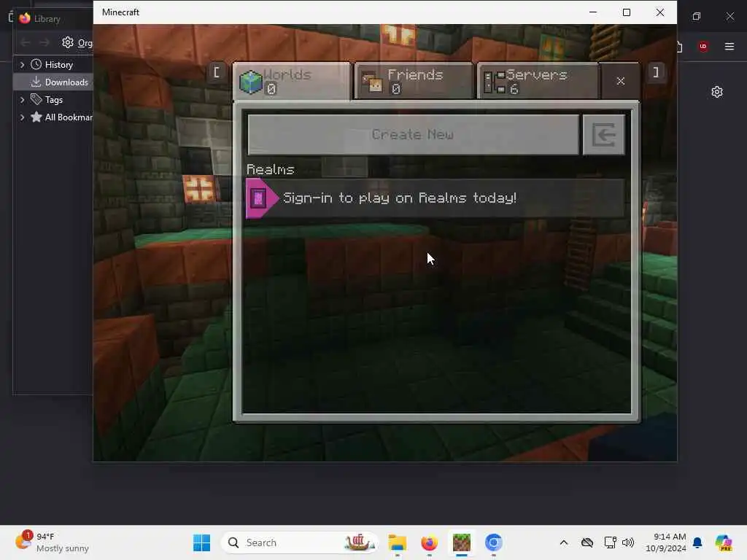747x560 pixels.
Task: Open the Organize menu in Library window
Action: click(77, 43)
